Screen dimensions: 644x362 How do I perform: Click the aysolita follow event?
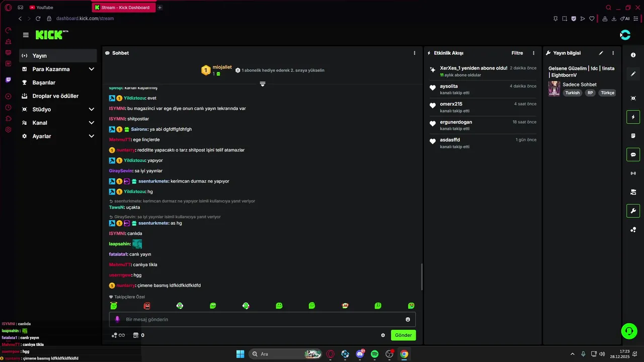(482, 89)
